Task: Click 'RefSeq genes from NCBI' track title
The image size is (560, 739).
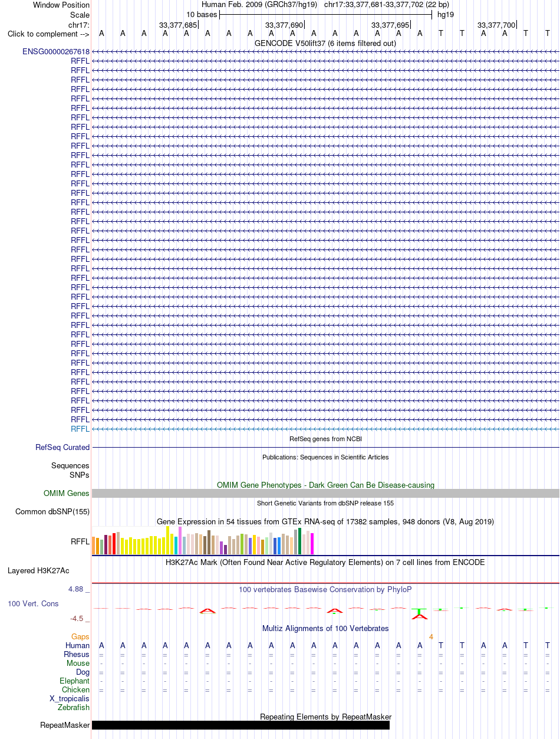Action: [325, 439]
